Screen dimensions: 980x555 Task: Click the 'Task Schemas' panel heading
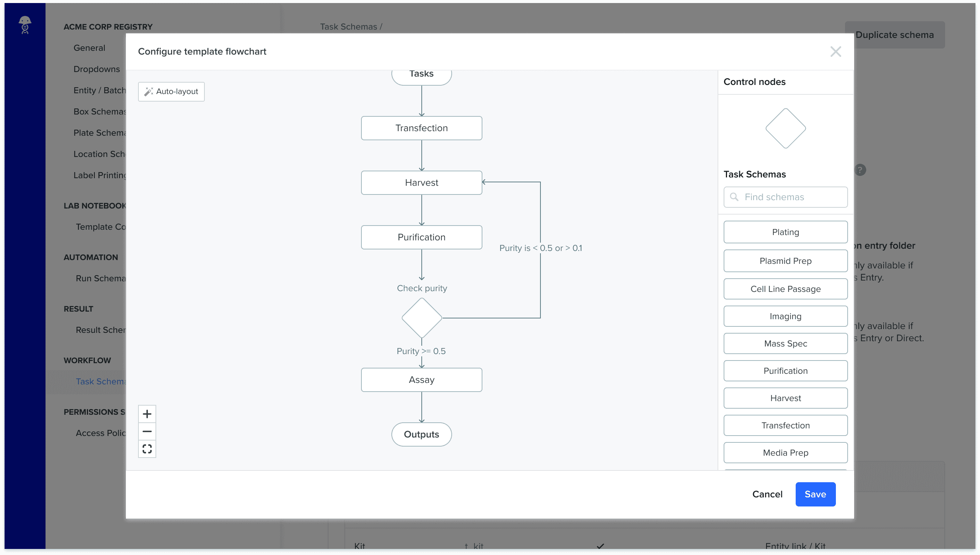754,174
